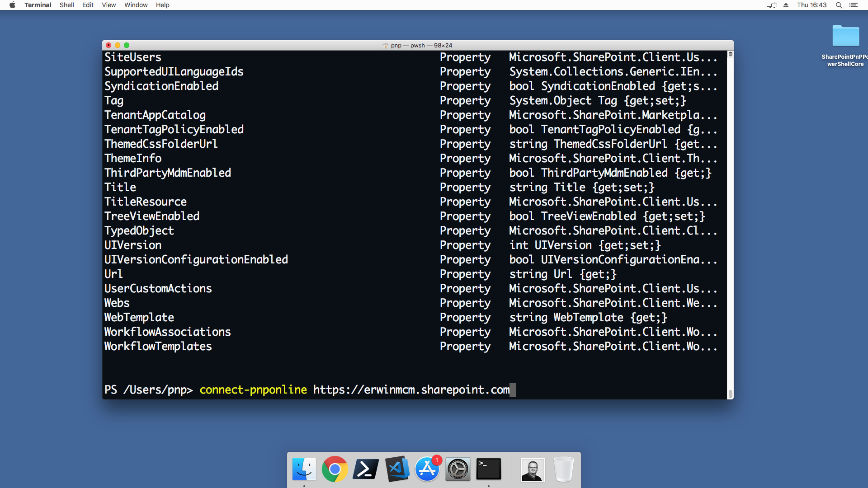Open the Edit menu
The width and height of the screenshot is (868, 488).
pyautogui.click(x=88, y=5)
